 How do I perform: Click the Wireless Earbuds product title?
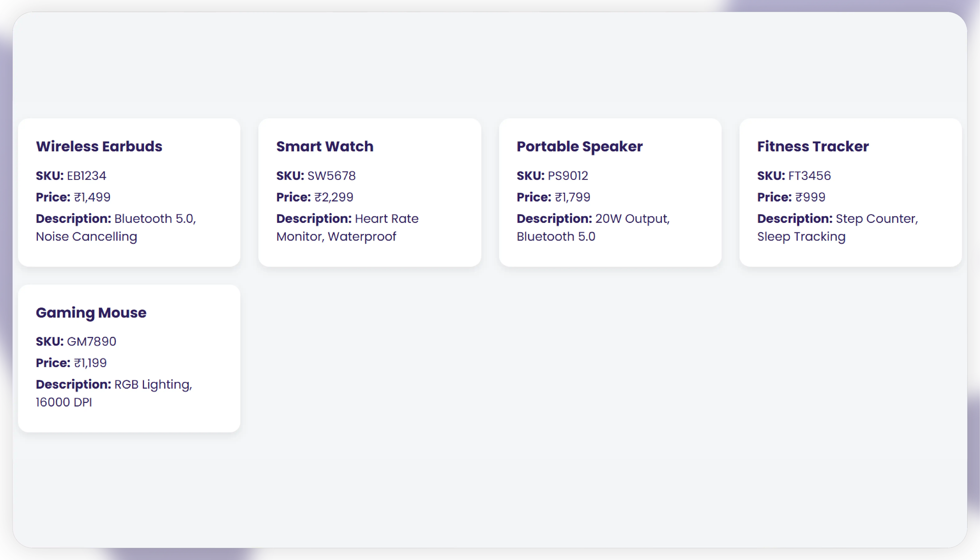pos(99,147)
